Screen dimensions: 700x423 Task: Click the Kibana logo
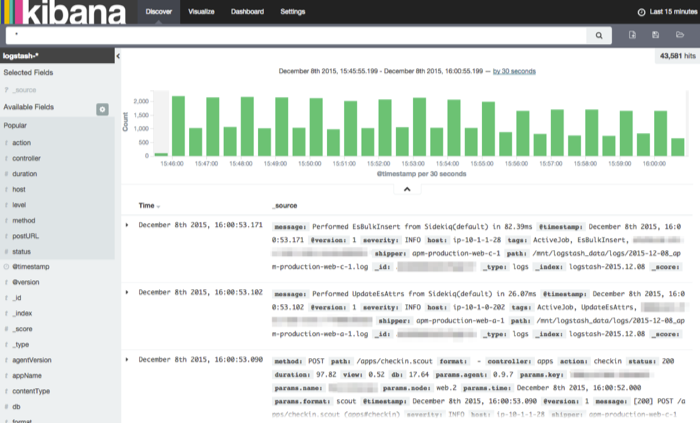click(63, 12)
